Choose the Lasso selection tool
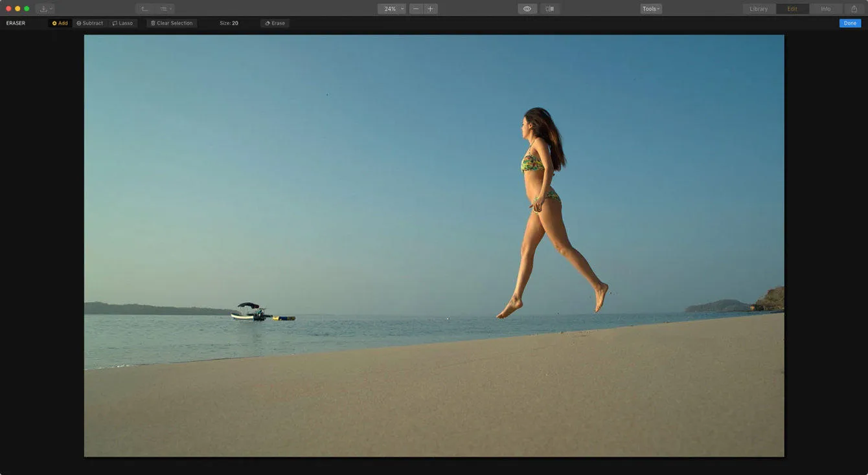Viewport: 868px width, 475px height. (x=122, y=23)
